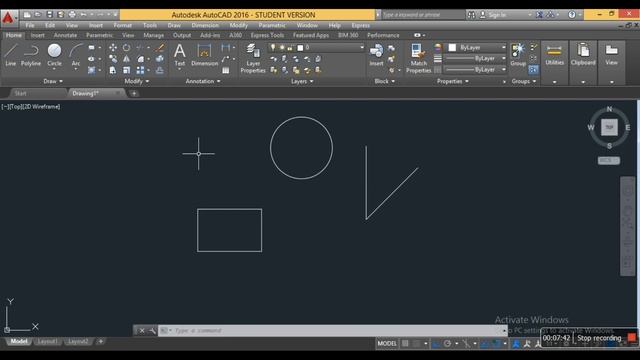Click the TOP face of ViewCube
The height and width of the screenshot is (360, 640).
point(609,127)
